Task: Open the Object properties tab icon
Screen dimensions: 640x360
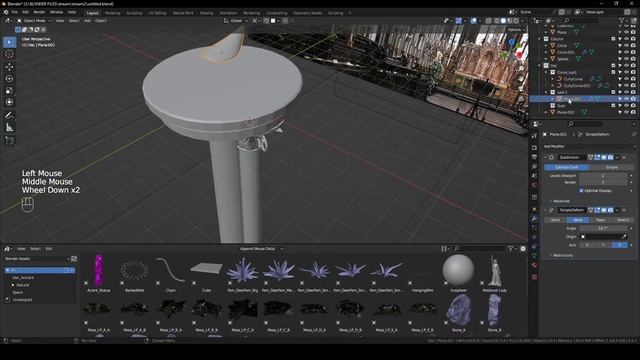Action: click(x=535, y=209)
